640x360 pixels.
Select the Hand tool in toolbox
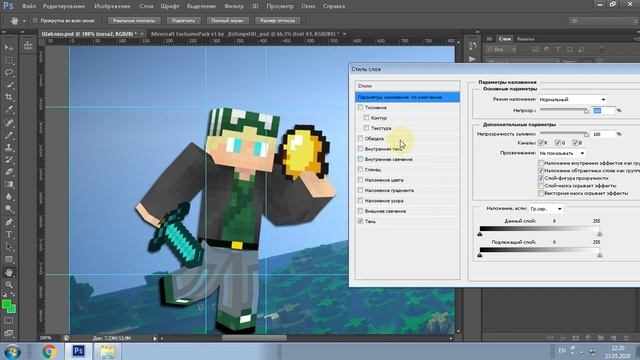pos(9,272)
